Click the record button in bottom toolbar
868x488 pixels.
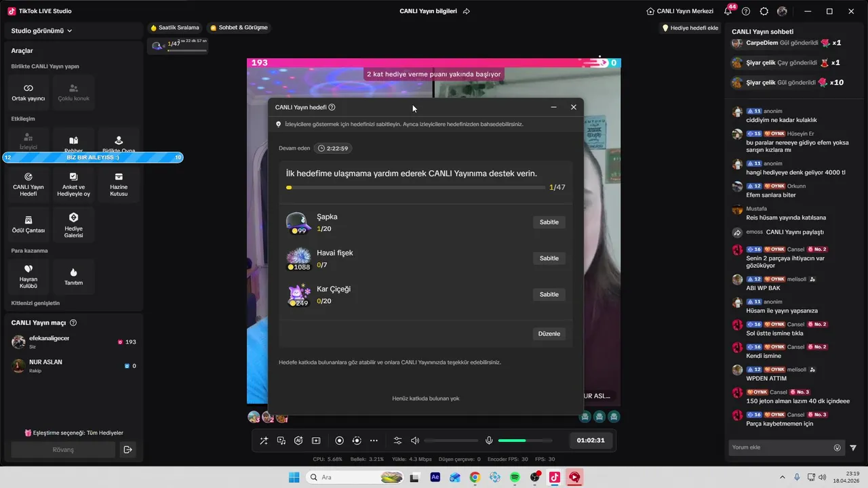340,441
